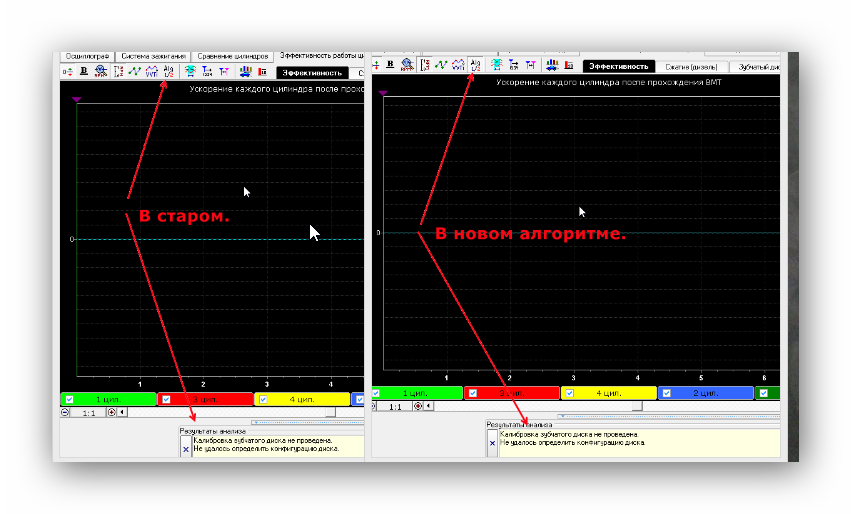Click the RPM magnifier icon in left toolbar
Screen dimensions: 851x514
pos(100,71)
